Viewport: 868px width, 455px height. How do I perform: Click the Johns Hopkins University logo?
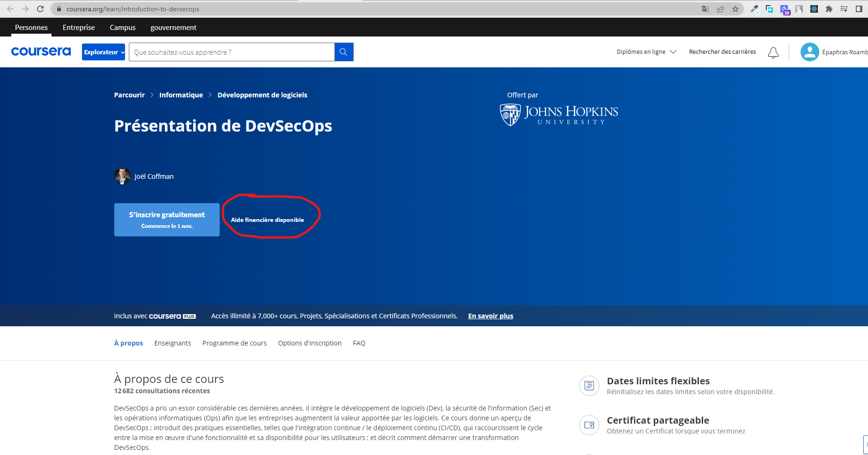click(x=559, y=115)
